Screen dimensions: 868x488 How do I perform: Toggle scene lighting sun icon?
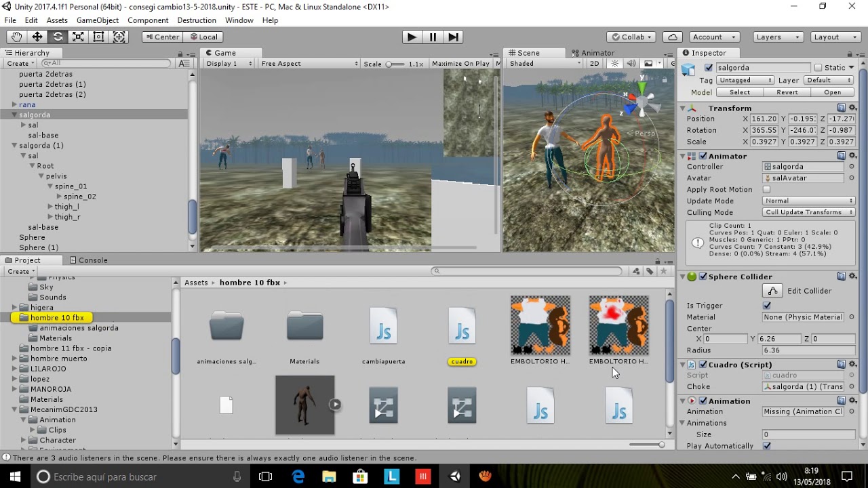tap(615, 64)
